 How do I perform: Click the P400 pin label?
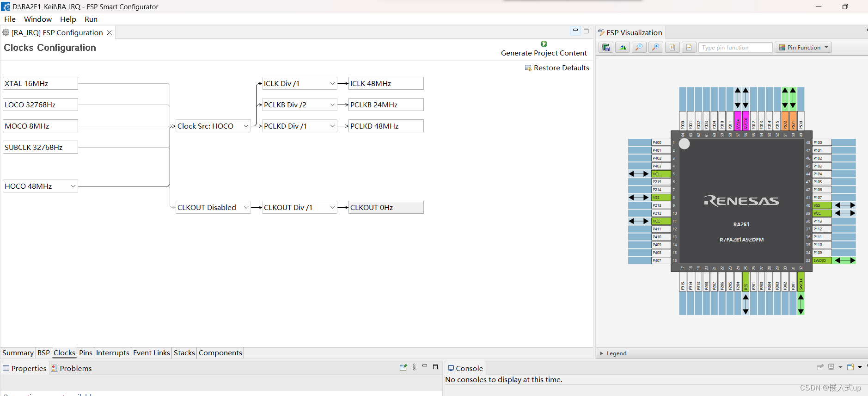[x=661, y=142]
